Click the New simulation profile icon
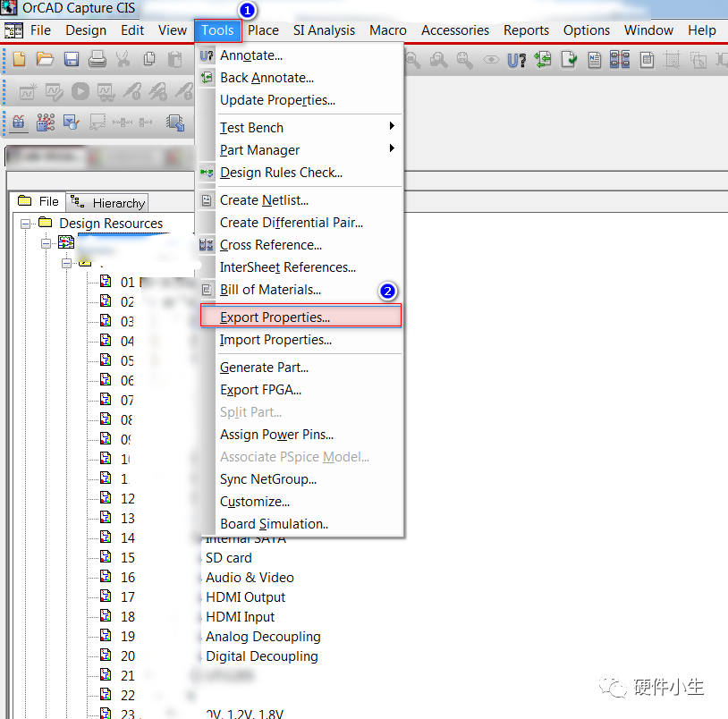The image size is (728, 719). click(28, 91)
